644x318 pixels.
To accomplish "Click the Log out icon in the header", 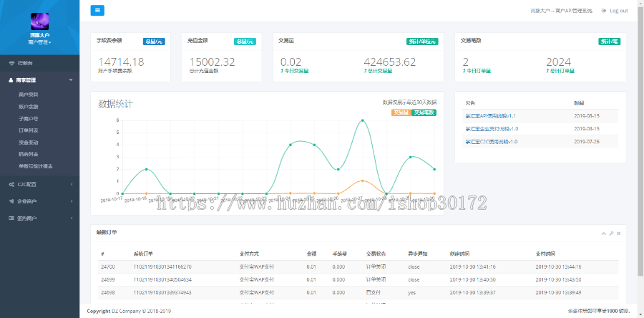I will click(604, 11).
